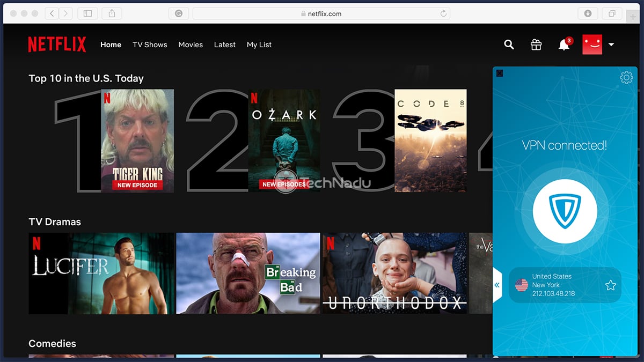Go to the Home tab
This screenshot has width=644, height=362.
111,45
